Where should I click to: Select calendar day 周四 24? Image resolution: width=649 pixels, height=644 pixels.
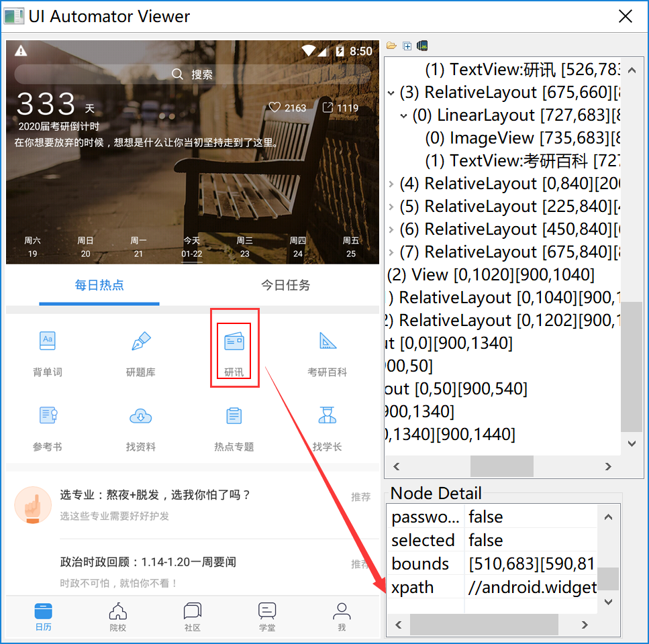[297, 247]
